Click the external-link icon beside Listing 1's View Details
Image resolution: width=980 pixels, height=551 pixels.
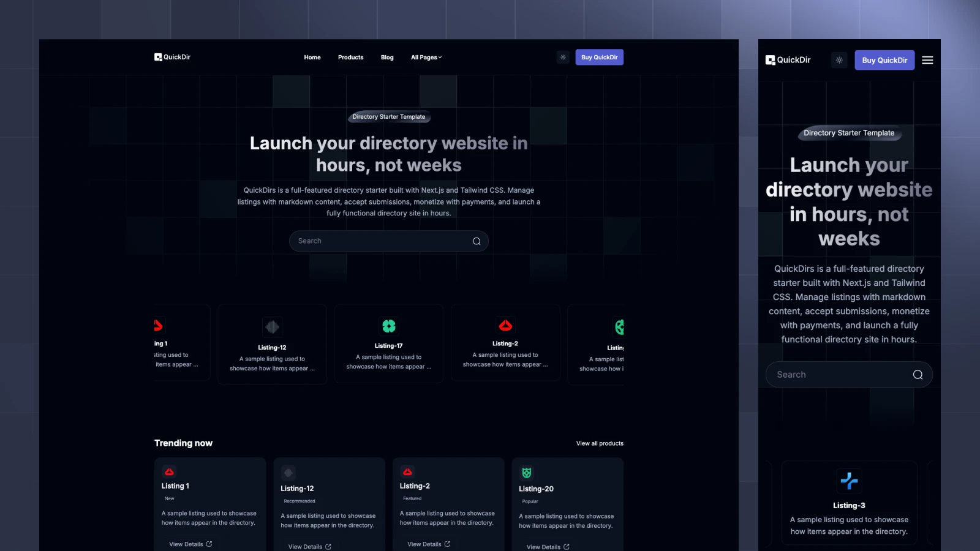coord(208,544)
